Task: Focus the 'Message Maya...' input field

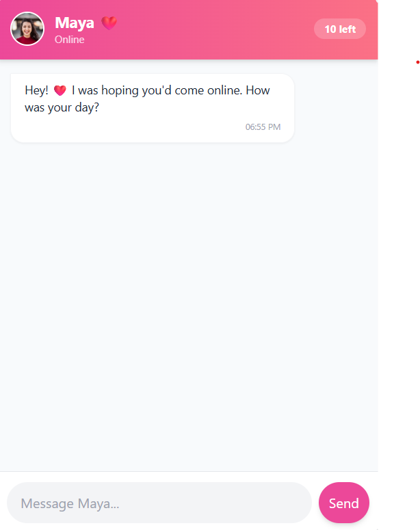Action: pyautogui.click(x=159, y=503)
